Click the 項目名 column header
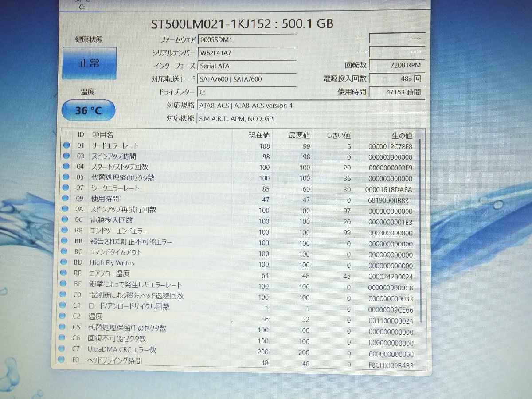The width and height of the screenshot is (532, 399). [x=102, y=134]
